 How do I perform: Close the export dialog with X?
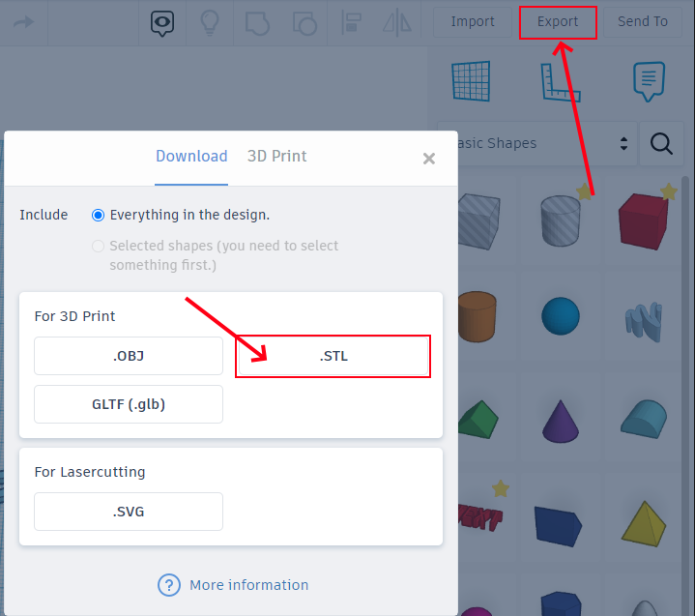tap(429, 159)
